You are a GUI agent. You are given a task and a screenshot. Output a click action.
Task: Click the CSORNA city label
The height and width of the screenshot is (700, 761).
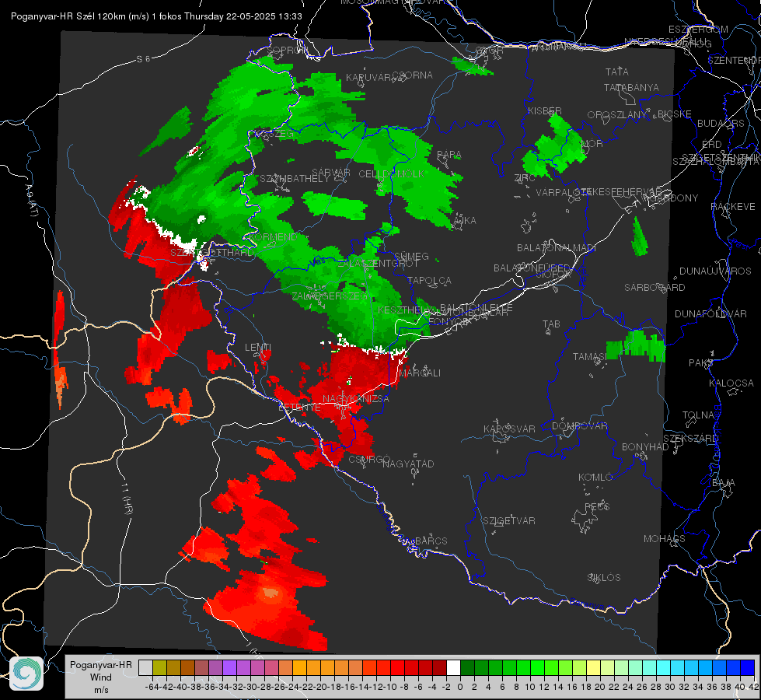(x=413, y=75)
